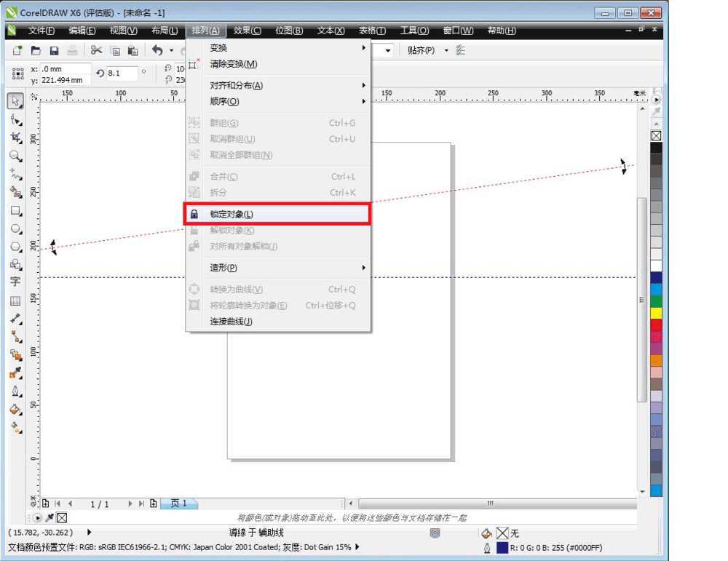
Task: Select the Zoom magnifier tool
Action: [15, 156]
